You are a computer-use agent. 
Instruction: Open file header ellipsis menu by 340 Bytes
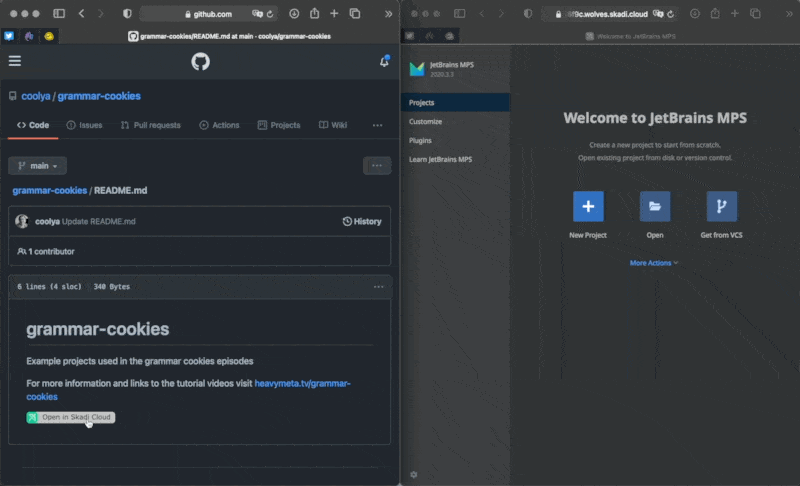[x=379, y=287]
